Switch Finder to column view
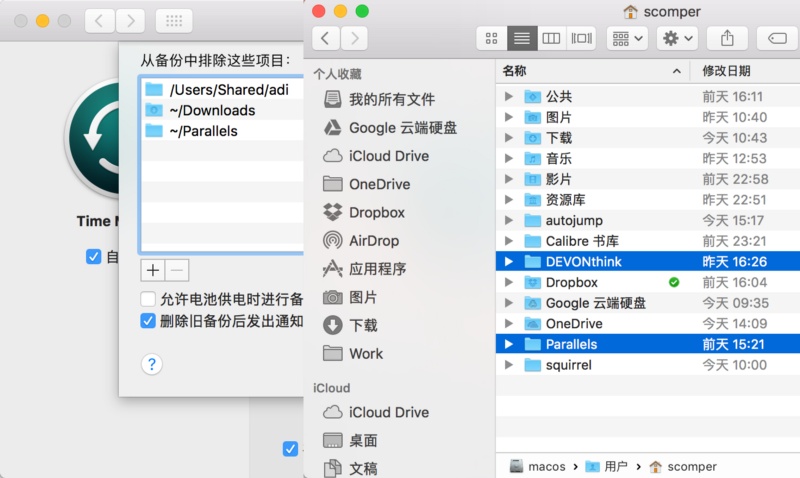The width and height of the screenshot is (800, 478). pos(551,38)
